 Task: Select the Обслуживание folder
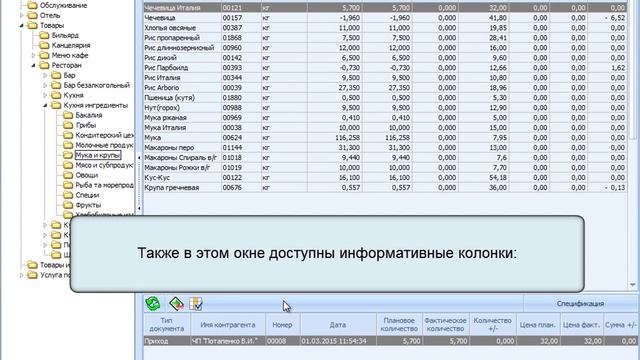pos(63,5)
